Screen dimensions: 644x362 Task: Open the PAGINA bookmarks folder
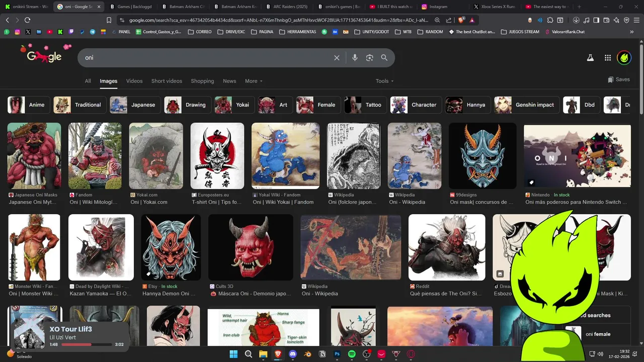click(262, 32)
